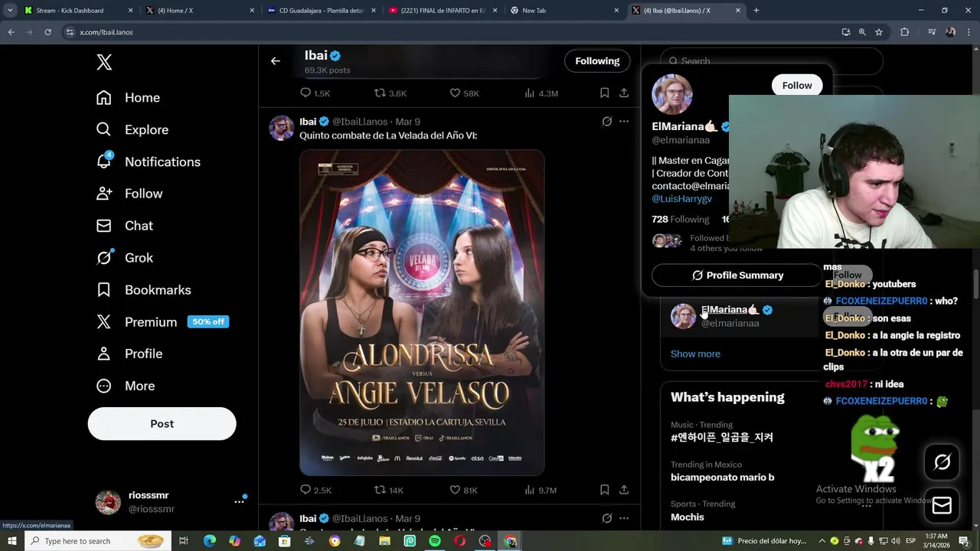This screenshot has height=551, width=980.
Task: Click Grok icon on Quinto combate tweet
Action: (x=606, y=122)
